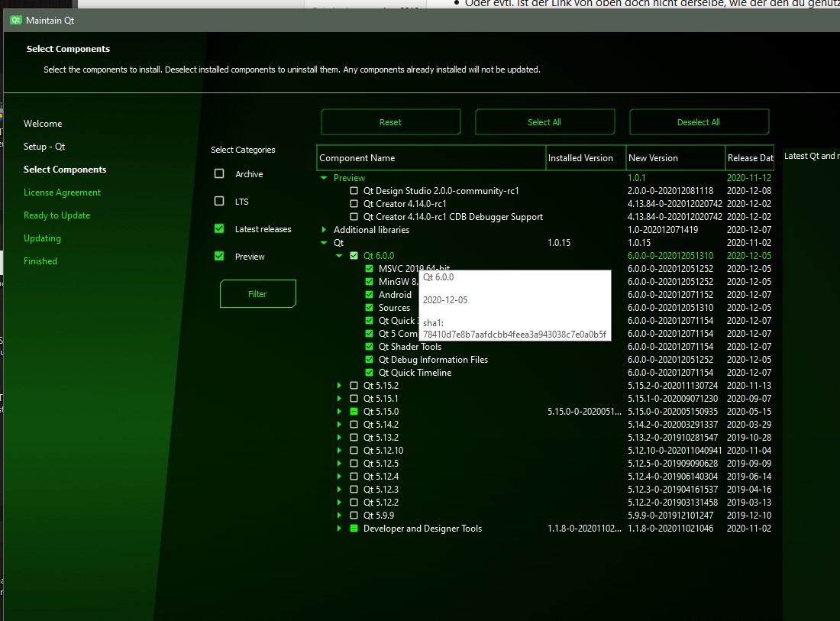Check the Qt Creator 4.14.0-rc1 box
Screen dimensions: 840x621
pos(354,204)
